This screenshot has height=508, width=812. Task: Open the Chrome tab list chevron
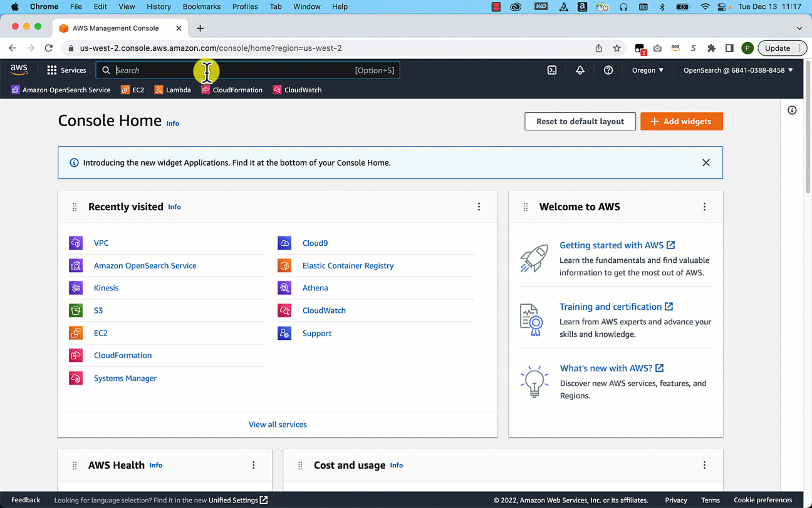coord(799,28)
